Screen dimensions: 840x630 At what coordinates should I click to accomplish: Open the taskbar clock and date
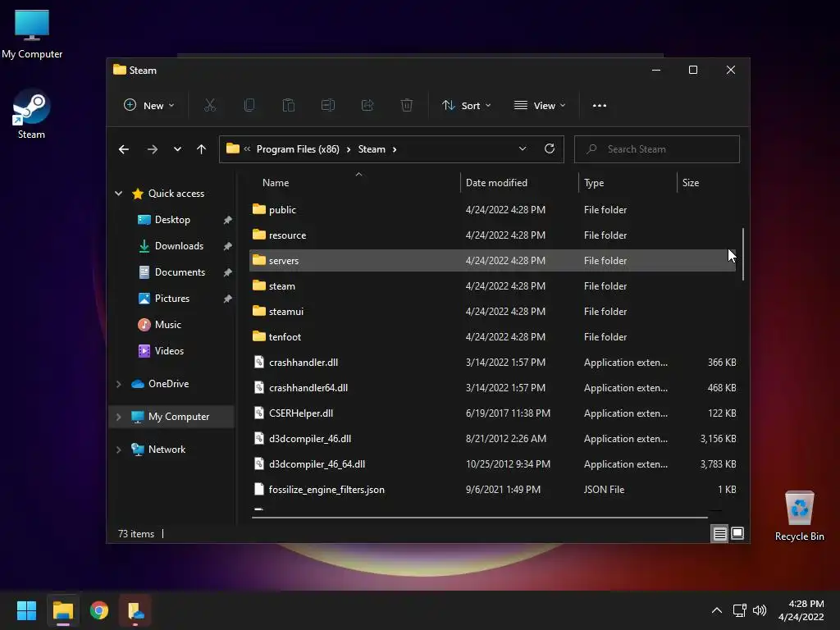tap(801, 610)
